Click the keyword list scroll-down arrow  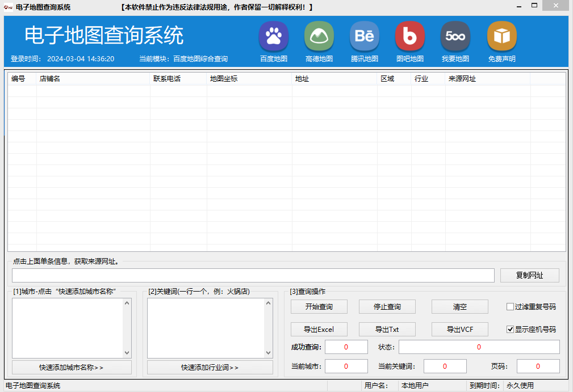[x=268, y=353]
